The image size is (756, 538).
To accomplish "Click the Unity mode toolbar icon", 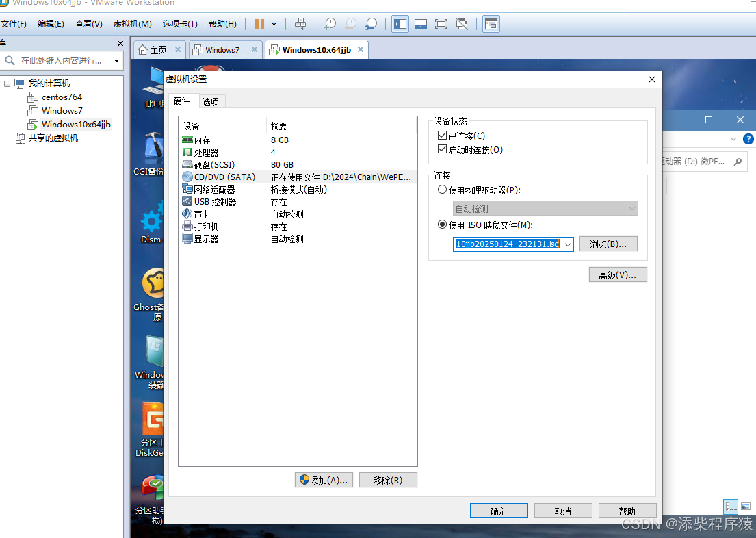I will pyautogui.click(x=462, y=24).
